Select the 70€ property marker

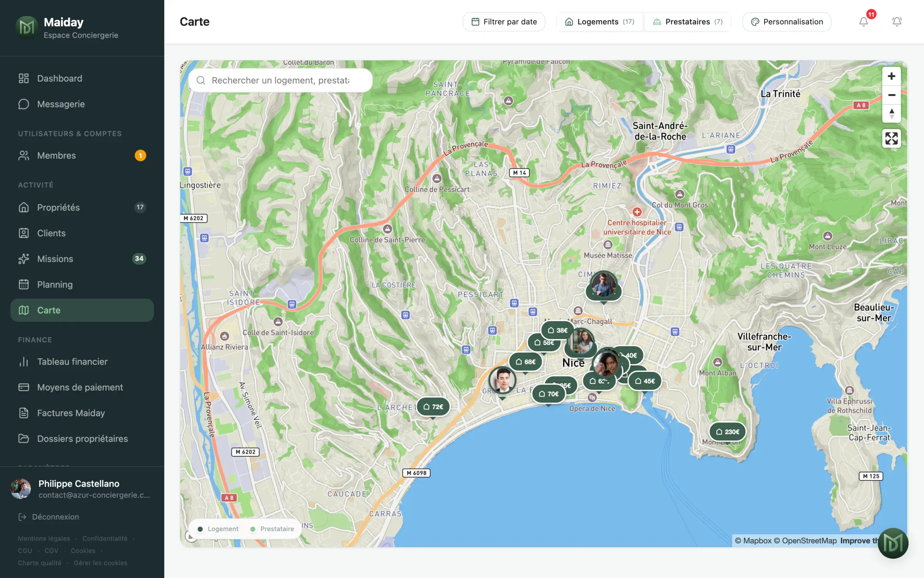click(x=549, y=393)
